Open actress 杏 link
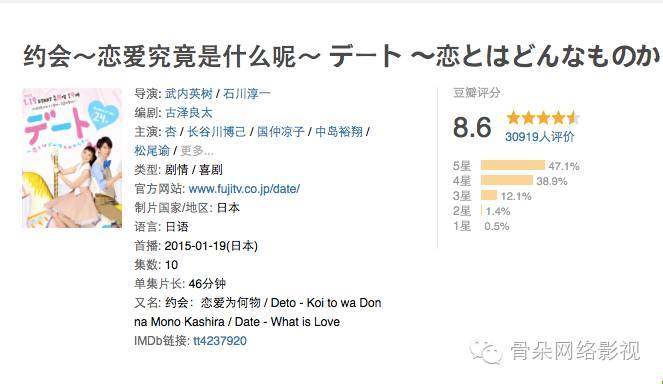663x384 pixels. tap(170, 132)
